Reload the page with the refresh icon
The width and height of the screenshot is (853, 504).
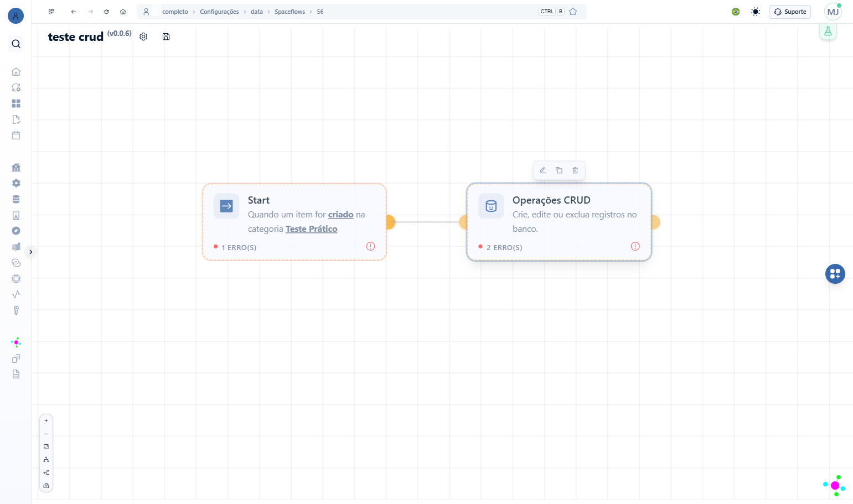pos(106,12)
